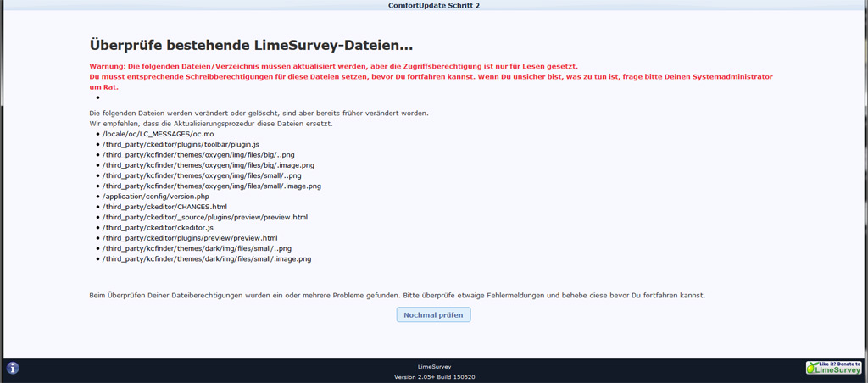Image resolution: width=868 pixels, height=383 pixels.
Task: Click the "Version 2.05+ Build 150520" footer text
Action: [433, 376]
